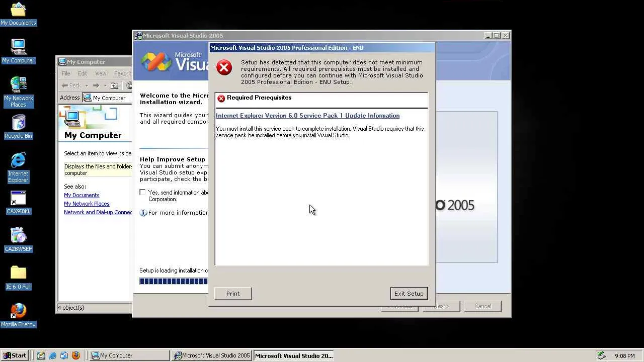Click the active Microsoft Visual Studio 20... taskbar button
This screenshot has height=362, width=644.
293,355
